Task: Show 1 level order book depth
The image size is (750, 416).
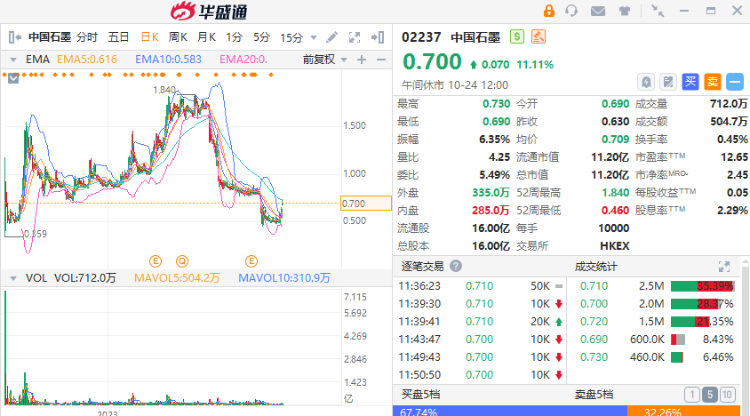Action: pos(692,394)
